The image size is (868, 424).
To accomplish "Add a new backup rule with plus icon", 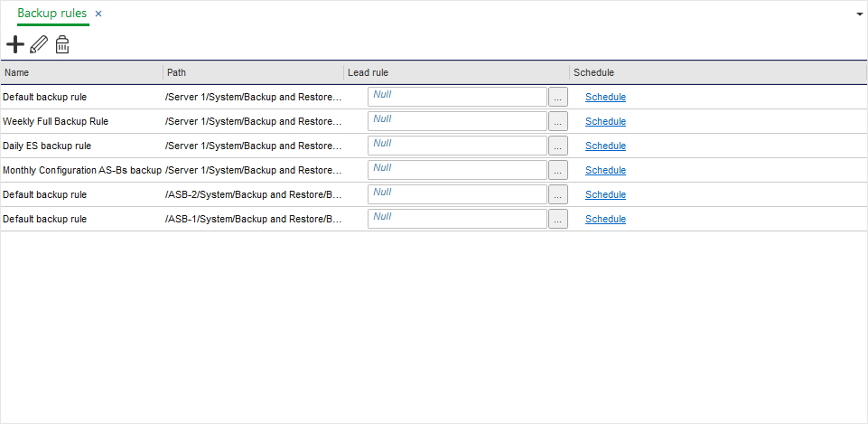I will [x=15, y=44].
